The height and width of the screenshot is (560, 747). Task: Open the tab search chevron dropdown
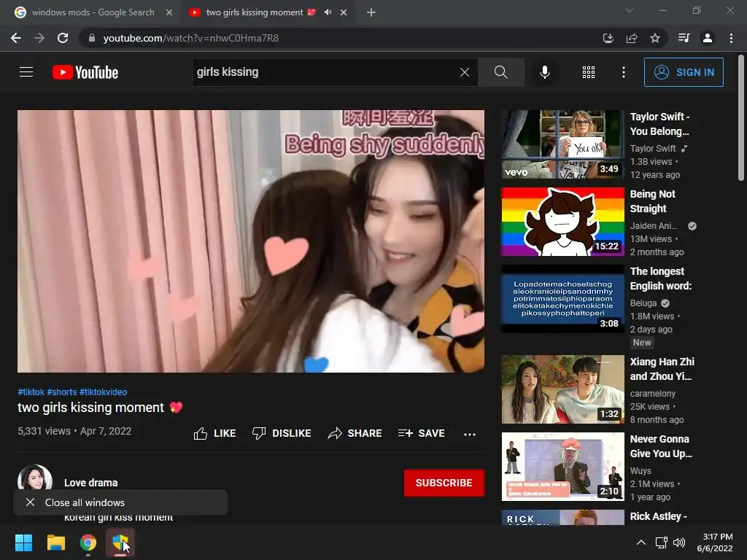(x=630, y=10)
